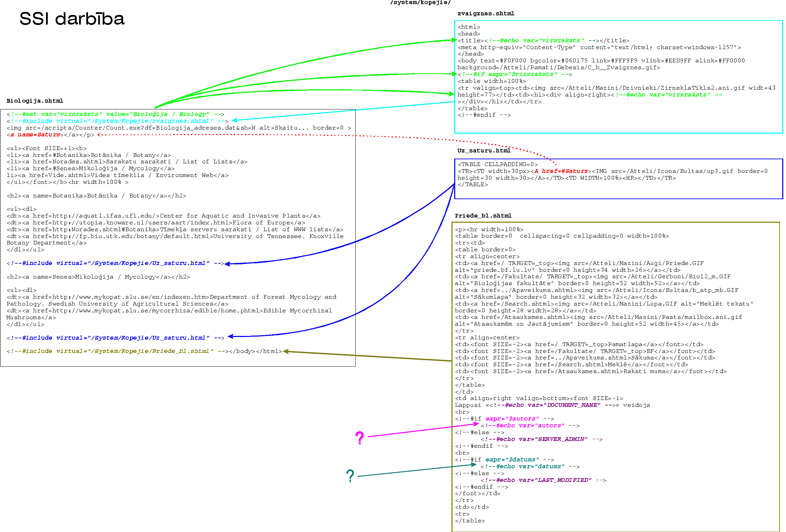Click the teal question mark

click(350, 475)
